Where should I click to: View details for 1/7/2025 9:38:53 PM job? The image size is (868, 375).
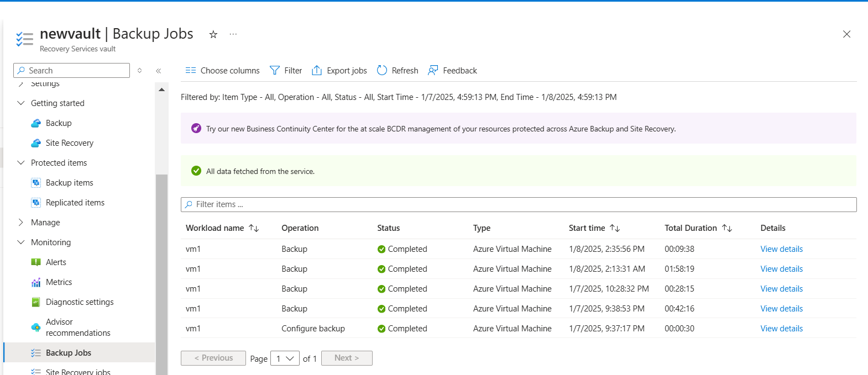point(782,309)
